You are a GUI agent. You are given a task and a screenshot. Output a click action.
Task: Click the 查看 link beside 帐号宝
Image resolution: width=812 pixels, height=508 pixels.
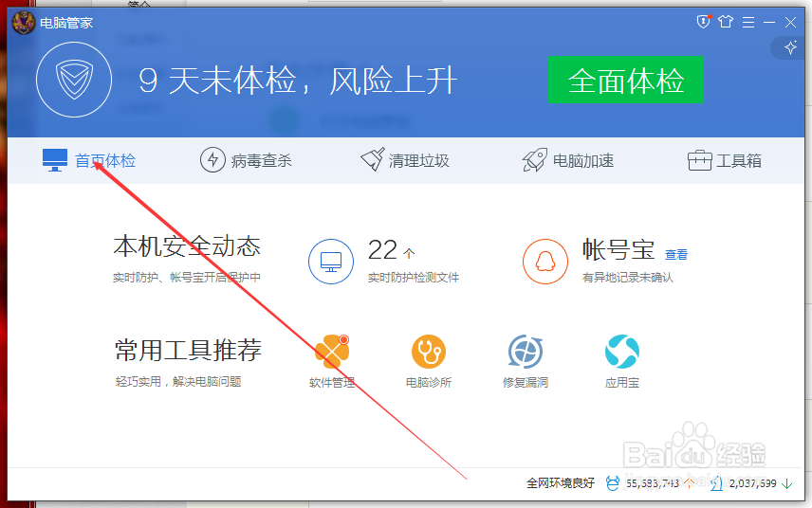[x=676, y=255]
